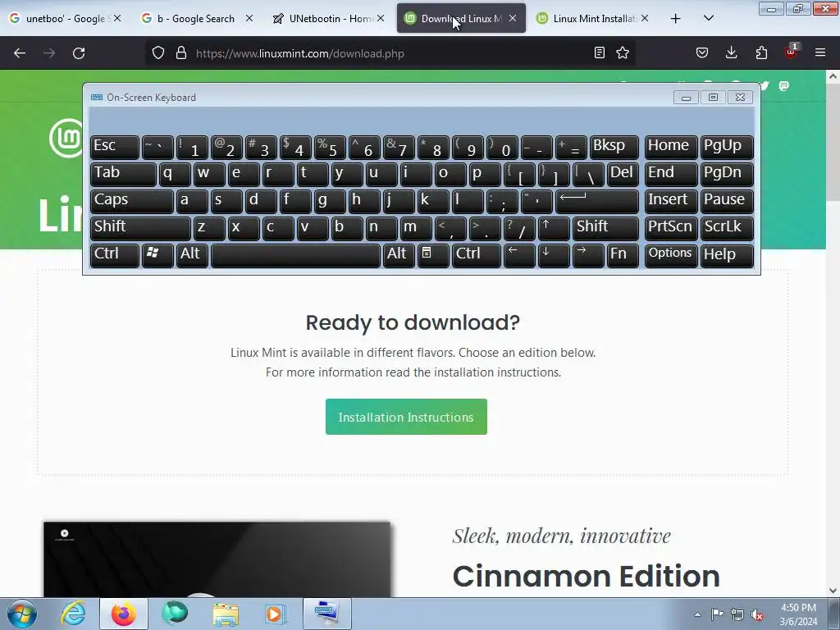Click the Mastodon icon in page header

coord(783,85)
